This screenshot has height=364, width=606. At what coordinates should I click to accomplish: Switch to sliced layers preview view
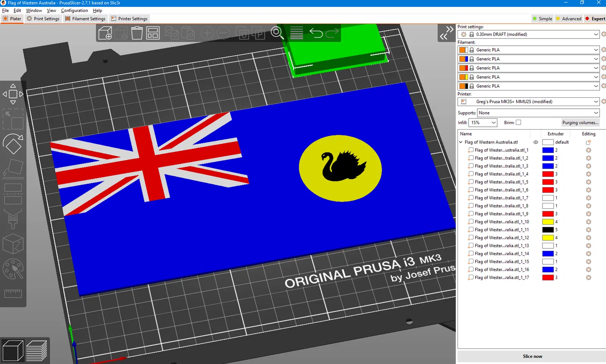pyautogui.click(x=37, y=350)
